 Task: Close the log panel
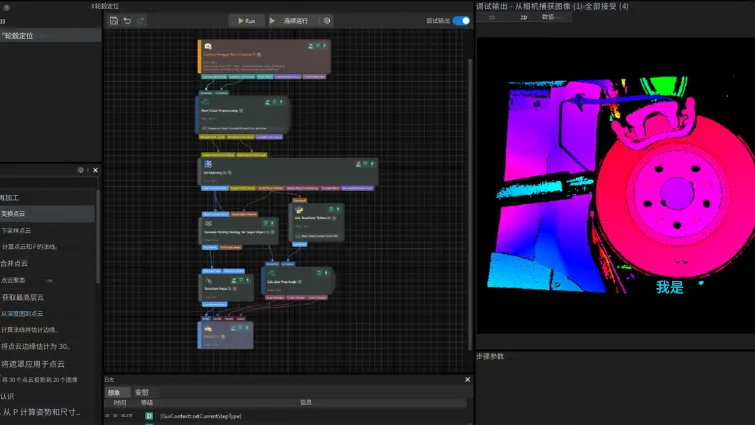tap(468, 380)
